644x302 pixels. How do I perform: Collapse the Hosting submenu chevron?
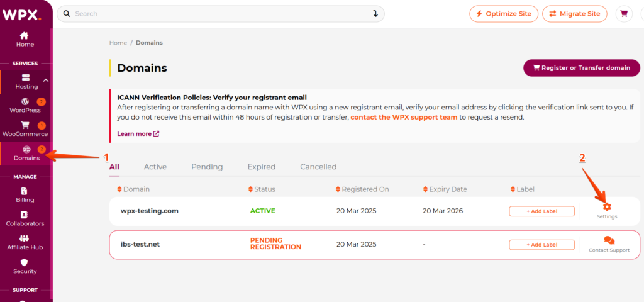click(46, 81)
